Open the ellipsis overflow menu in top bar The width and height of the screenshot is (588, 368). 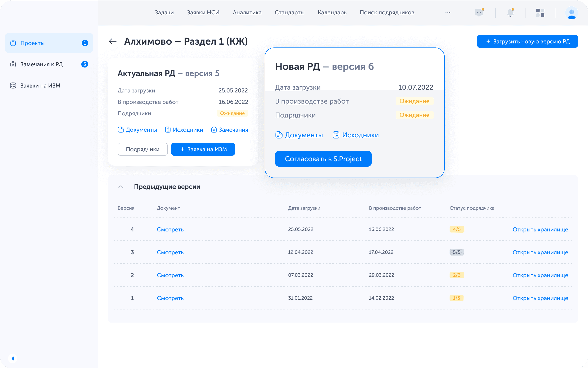click(448, 12)
